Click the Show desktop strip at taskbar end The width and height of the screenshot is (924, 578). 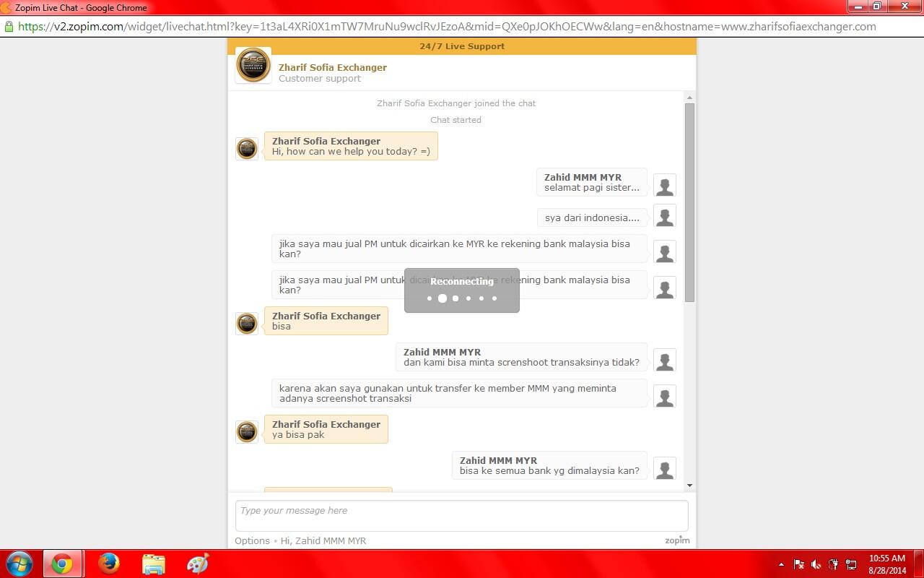[919, 564]
